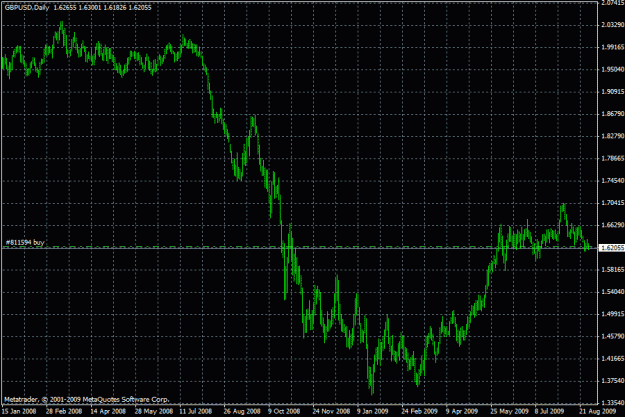Viewport: 625px width, 417px height.
Task: Click the 24 Feb 2009 date label
Action: pos(419,411)
